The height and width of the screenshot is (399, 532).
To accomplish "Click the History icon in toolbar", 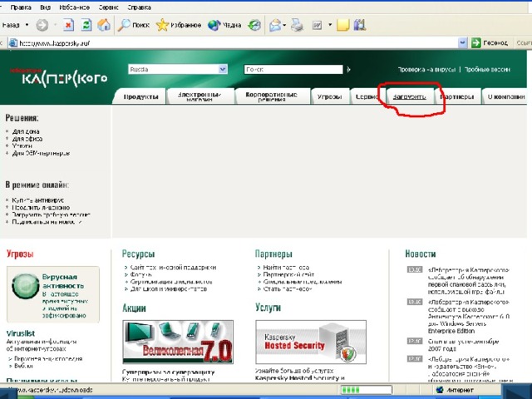I will pyautogui.click(x=254, y=25).
